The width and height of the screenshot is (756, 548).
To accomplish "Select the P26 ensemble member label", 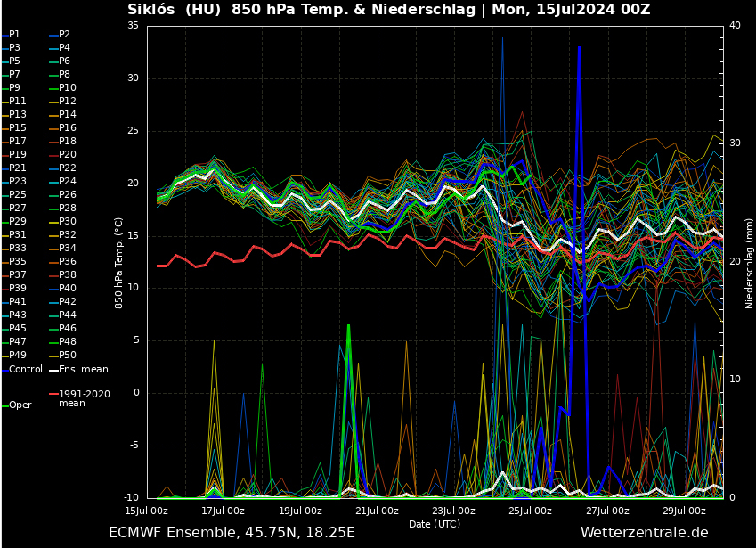I will (x=68, y=194).
